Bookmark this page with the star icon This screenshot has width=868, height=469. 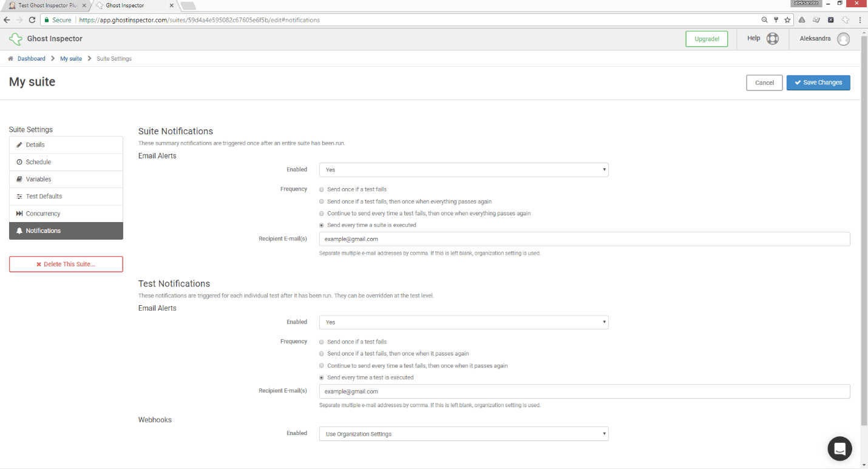(787, 20)
